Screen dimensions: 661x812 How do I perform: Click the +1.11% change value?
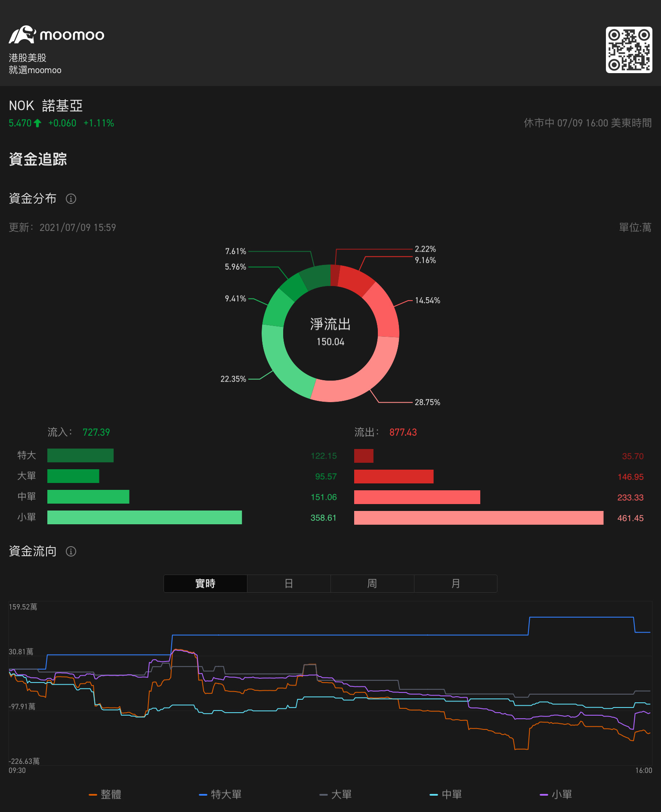(x=99, y=123)
